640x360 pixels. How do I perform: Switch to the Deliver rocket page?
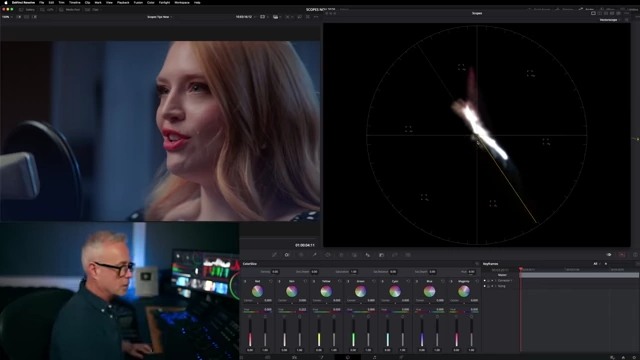pos(401,357)
